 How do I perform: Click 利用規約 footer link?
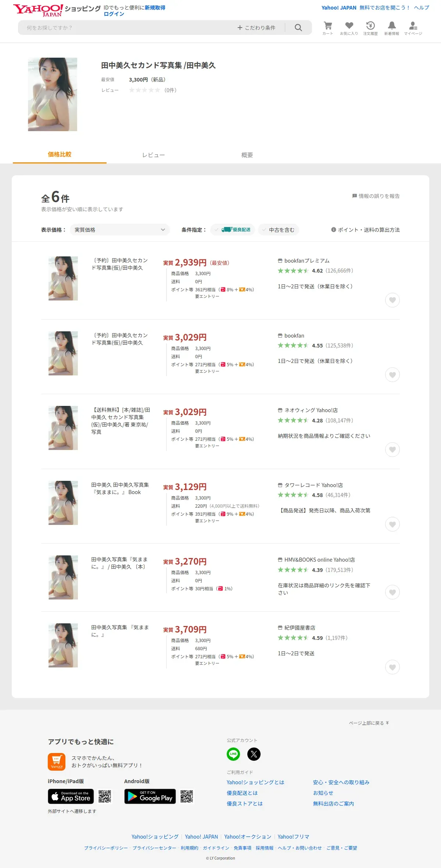[x=189, y=848]
